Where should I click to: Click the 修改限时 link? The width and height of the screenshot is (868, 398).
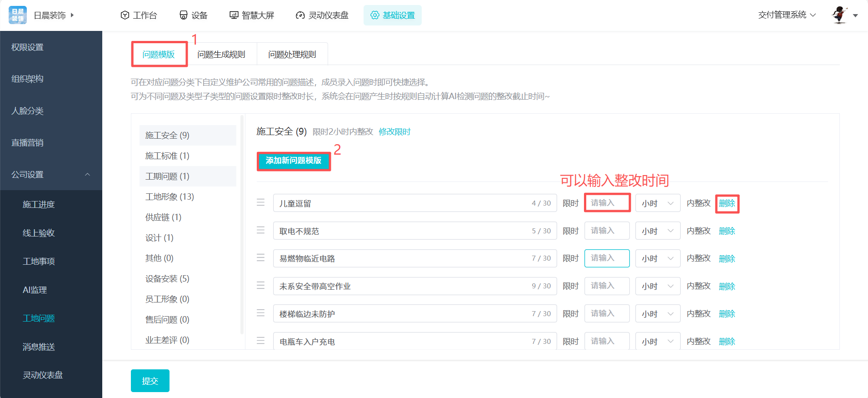click(x=394, y=132)
